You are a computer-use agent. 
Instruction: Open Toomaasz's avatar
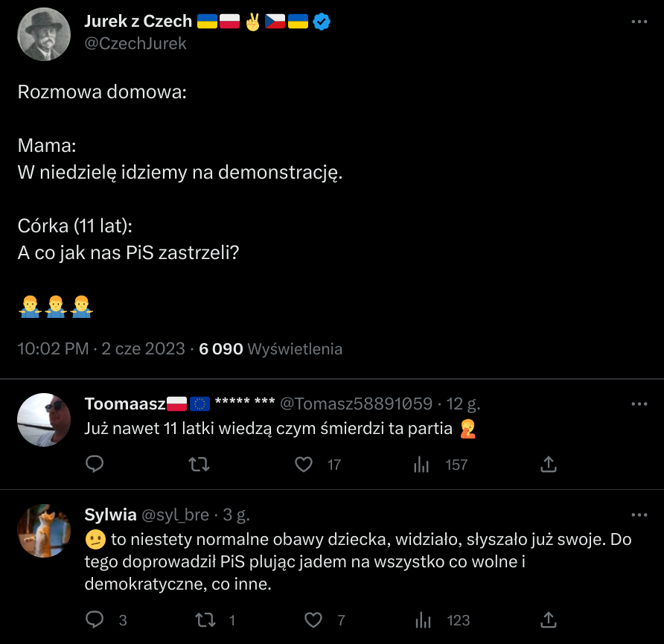tap(43, 420)
